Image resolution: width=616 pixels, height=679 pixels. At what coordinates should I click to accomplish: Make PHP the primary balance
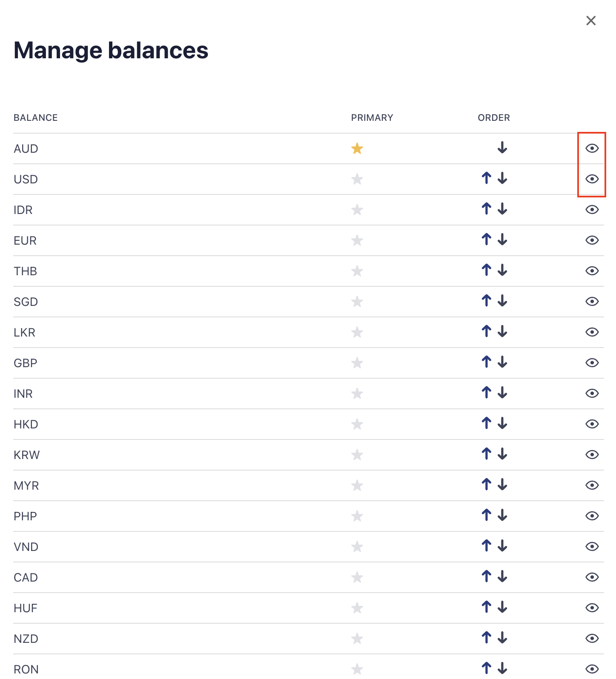(357, 516)
